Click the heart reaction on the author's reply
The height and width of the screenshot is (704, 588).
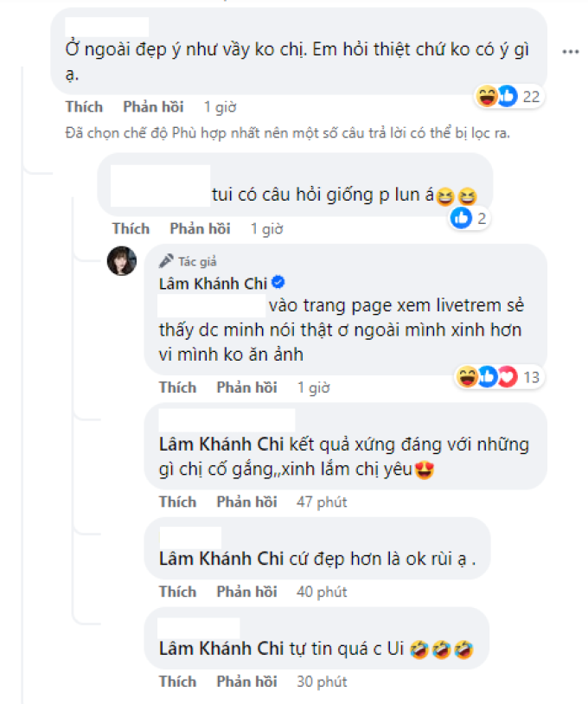point(508,377)
